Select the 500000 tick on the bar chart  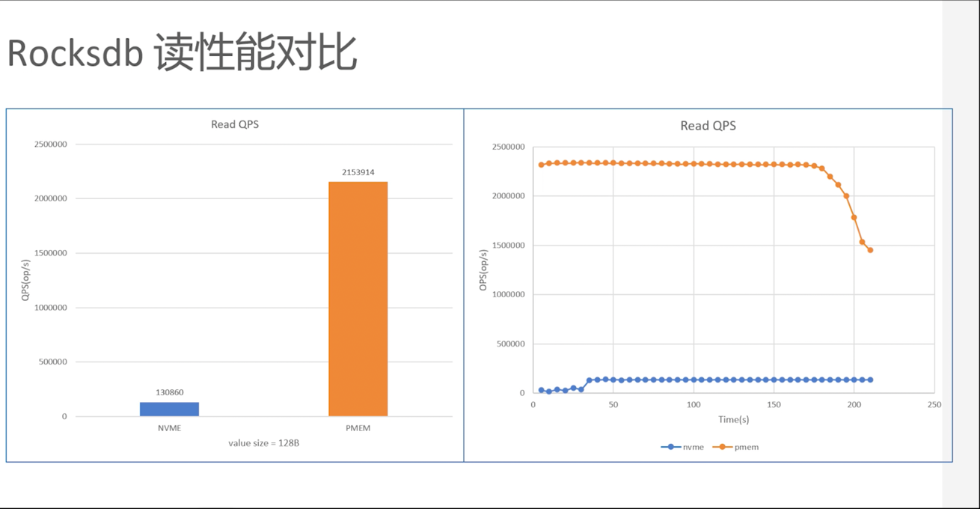pyautogui.click(x=53, y=362)
